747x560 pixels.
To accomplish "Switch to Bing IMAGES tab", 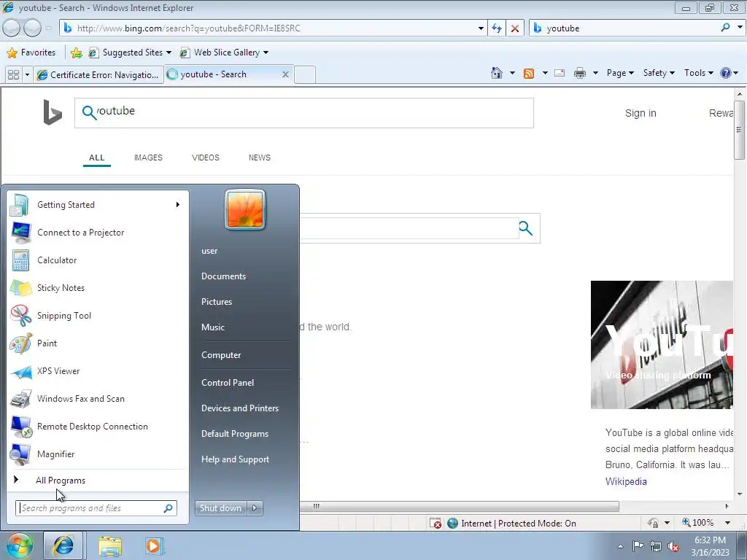I will (x=148, y=157).
